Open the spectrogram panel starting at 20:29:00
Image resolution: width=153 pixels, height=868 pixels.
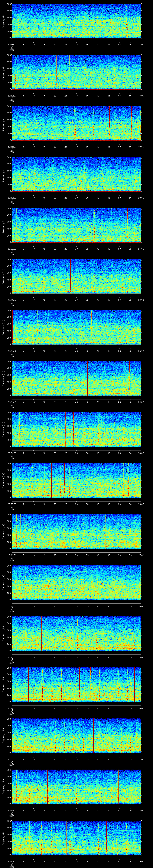[77, 685]
